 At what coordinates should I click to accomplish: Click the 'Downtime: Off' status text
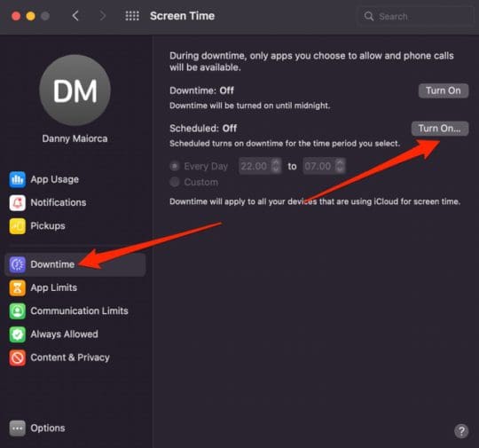point(201,90)
